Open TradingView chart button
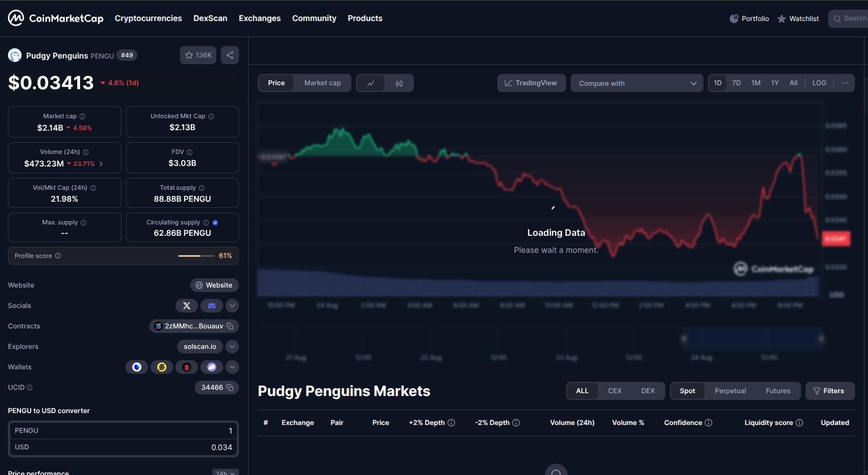 531,83
